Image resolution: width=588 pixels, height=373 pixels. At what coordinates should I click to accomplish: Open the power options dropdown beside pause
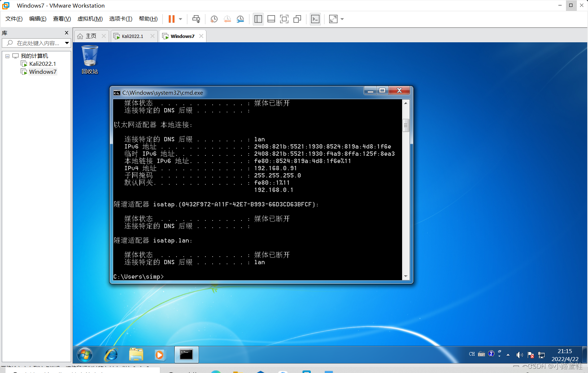tap(180, 19)
